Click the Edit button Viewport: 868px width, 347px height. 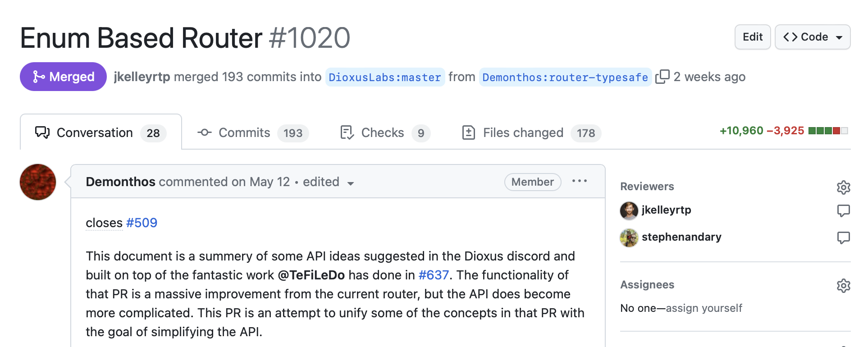pos(752,37)
